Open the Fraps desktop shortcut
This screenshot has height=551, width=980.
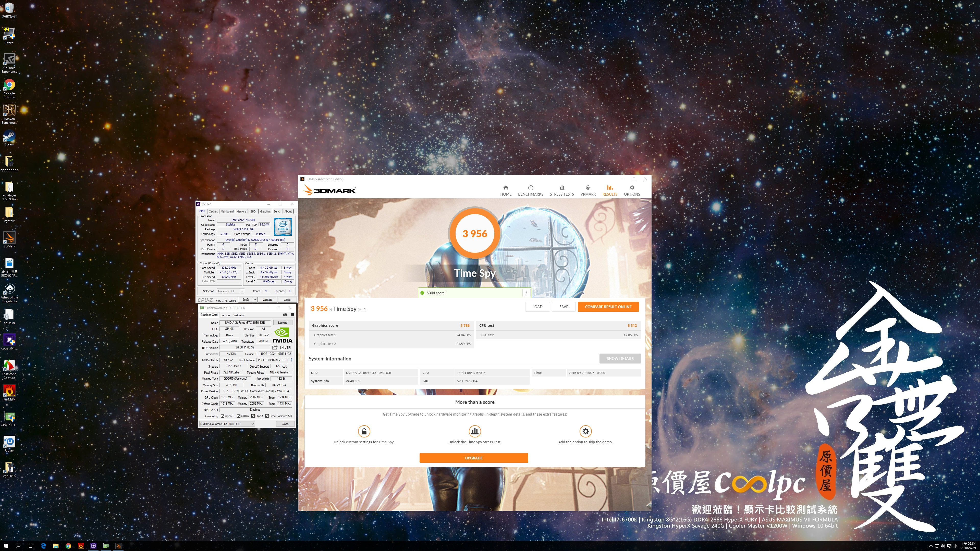(x=9, y=35)
